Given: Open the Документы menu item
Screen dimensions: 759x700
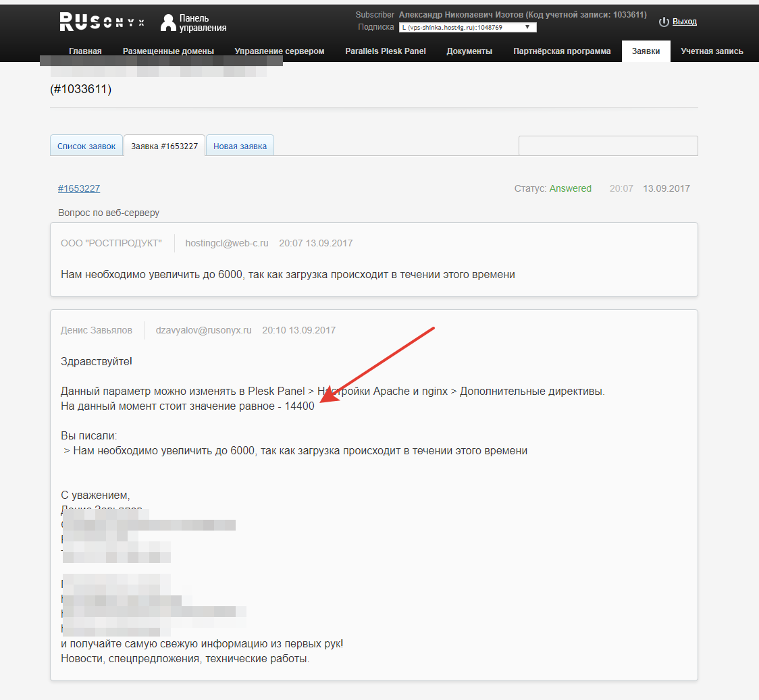Looking at the screenshot, I should (469, 51).
